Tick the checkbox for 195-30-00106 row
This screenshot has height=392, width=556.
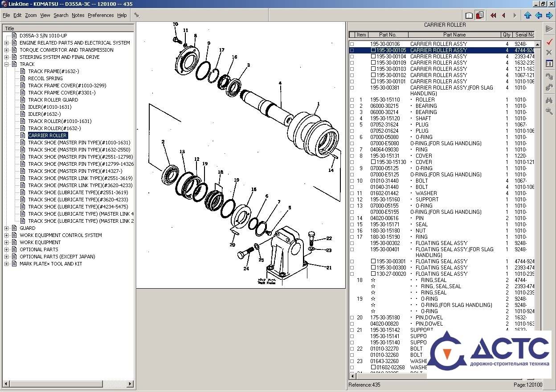coord(352,44)
